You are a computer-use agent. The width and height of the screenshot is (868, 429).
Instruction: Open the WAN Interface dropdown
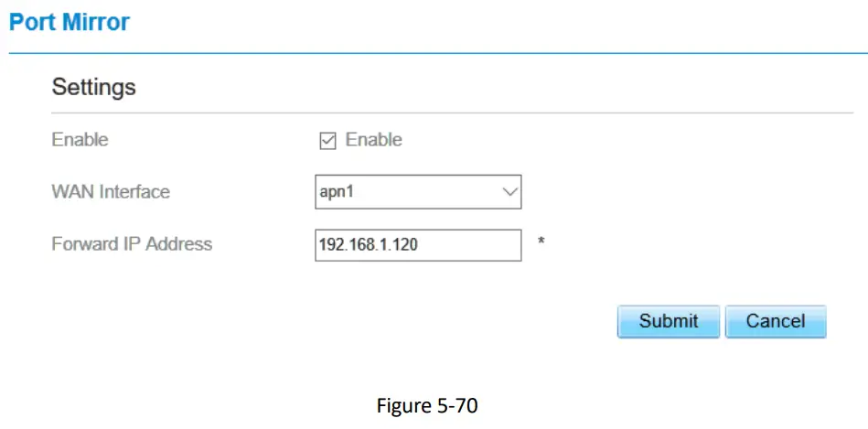pyautogui.click(x=417, y=193)
